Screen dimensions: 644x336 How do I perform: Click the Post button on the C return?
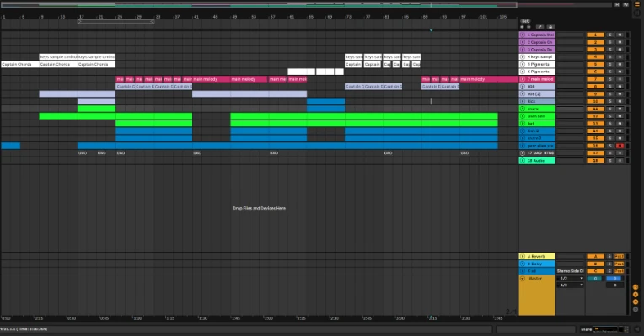click(x=620, y=271)
